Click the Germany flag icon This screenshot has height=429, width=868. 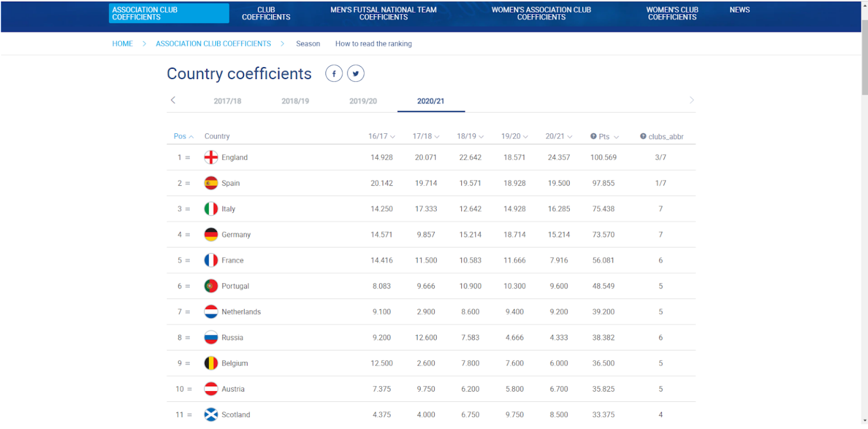[x=211, y=234]
